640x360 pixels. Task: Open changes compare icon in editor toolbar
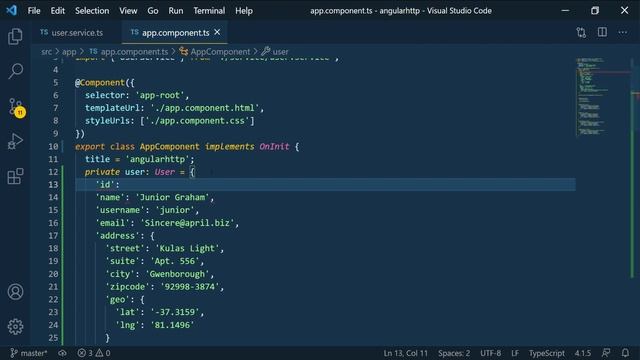pyautogui.click(x=581, y=33)
